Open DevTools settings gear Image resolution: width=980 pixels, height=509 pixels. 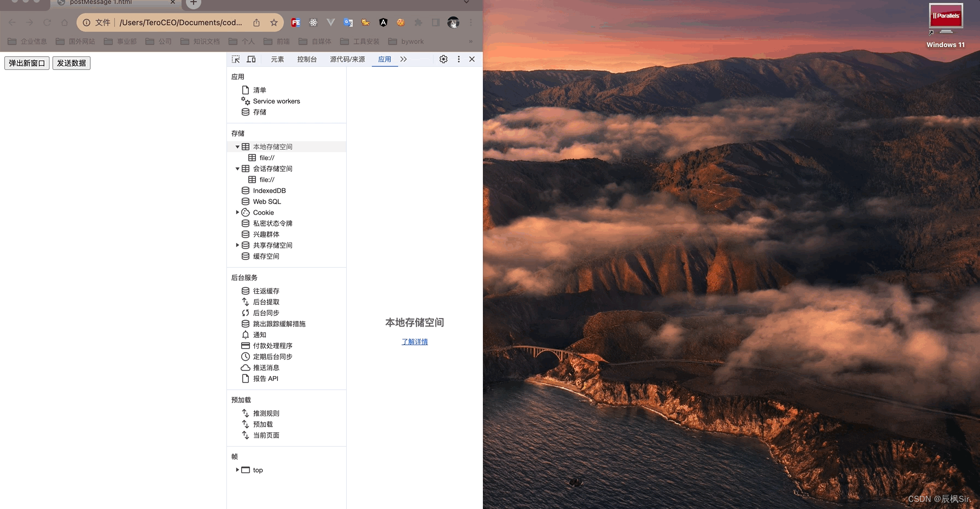tap(444, 59)
